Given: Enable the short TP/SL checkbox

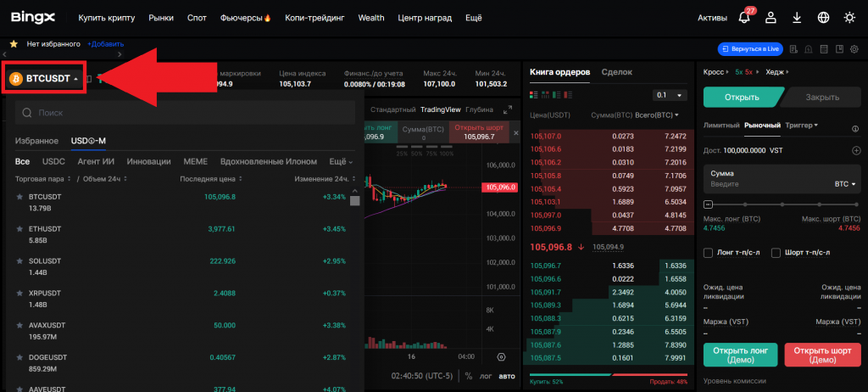Looking at the screenshot, I should tap(776, 252).
